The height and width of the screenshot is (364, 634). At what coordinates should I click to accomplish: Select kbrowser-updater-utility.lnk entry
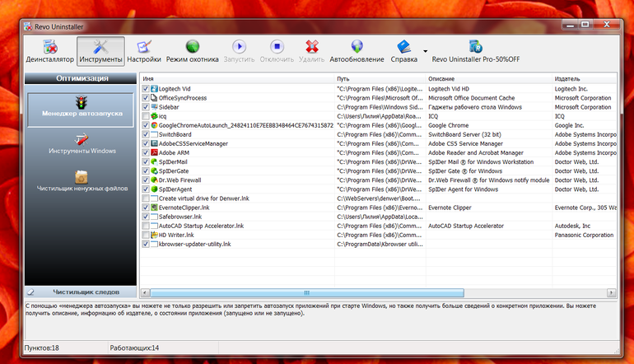[195, 244]
